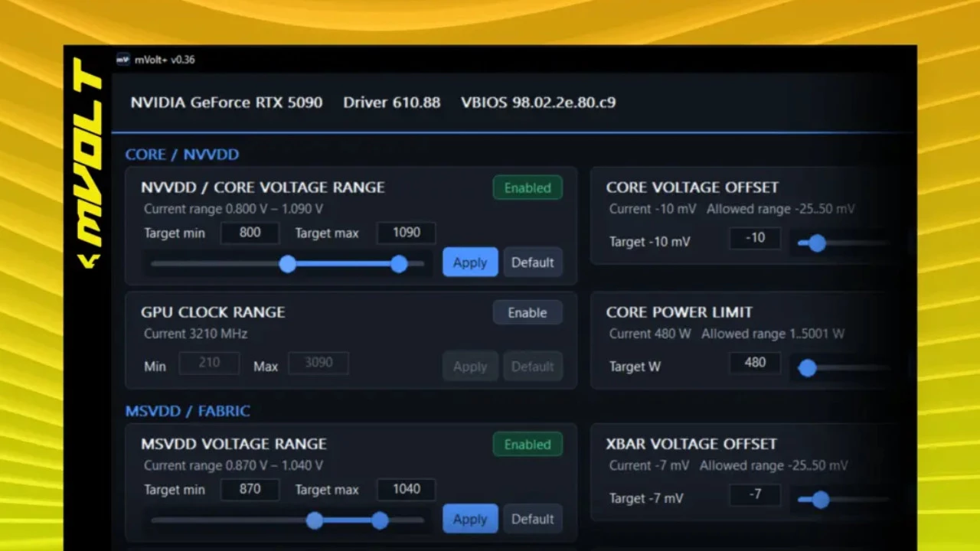
Task: Reset MSVDD voltage range with Default
Action: click(x=533, y=519)
